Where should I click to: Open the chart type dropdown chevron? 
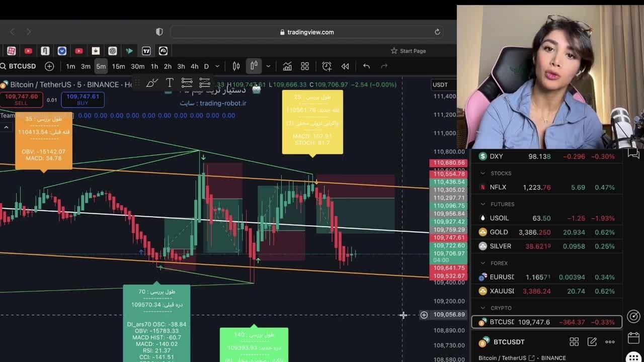coord(268,66)
